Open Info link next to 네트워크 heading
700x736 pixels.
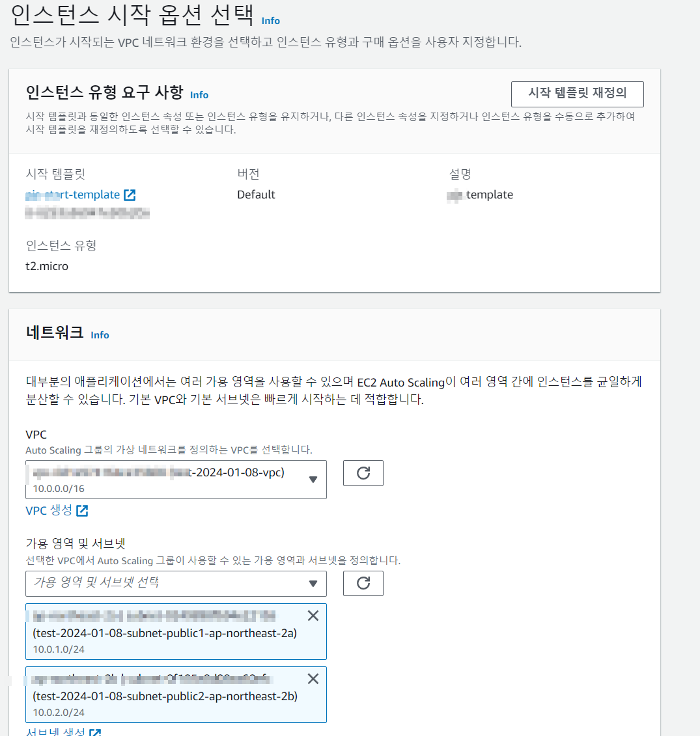(100, 335)
